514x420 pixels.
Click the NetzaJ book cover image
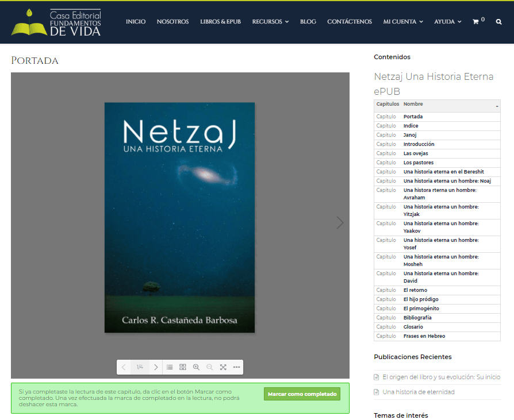[179, 217]
